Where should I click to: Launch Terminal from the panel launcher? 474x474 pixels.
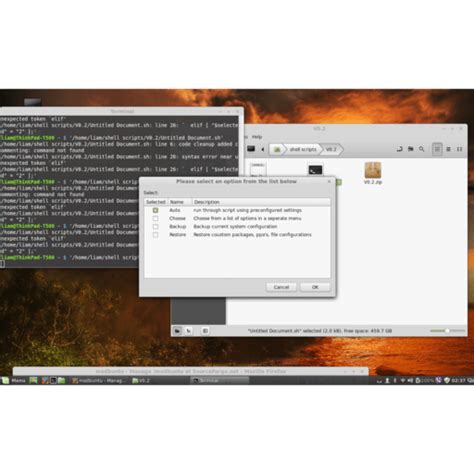tap(53, 380)
